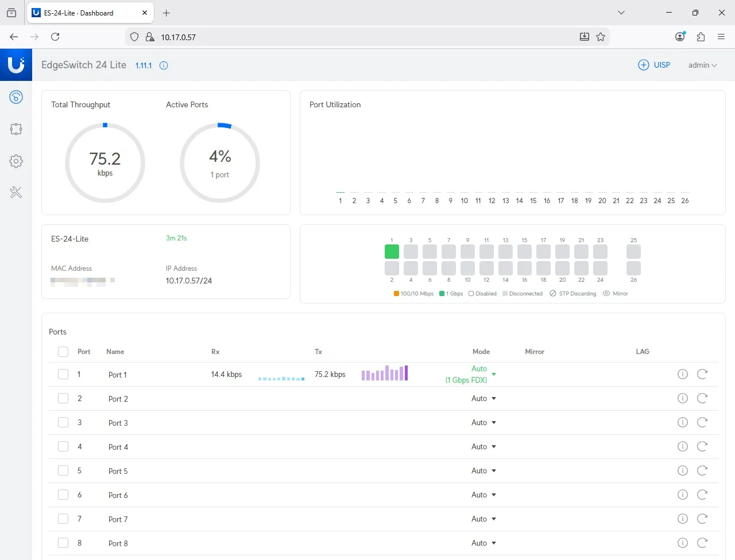The height and width of the screenshot is (560, 735).
Task: Select the ES-24-Lite Dashboard browser tab
Action: coord(89,13)
